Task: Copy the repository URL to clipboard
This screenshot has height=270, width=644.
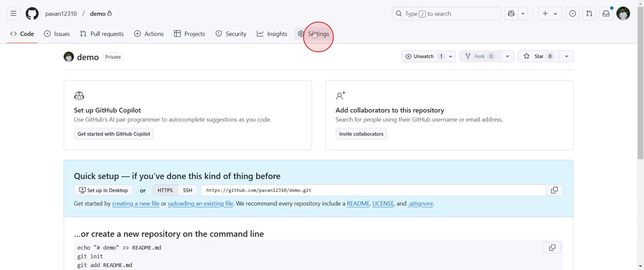Action: click(x=554, y=190)
